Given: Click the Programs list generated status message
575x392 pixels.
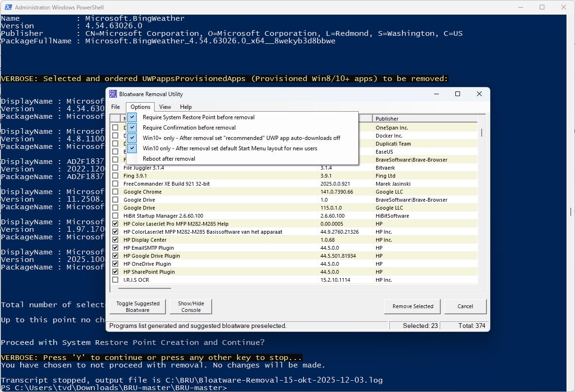Looking at the screenshot, I should point(198,326).
